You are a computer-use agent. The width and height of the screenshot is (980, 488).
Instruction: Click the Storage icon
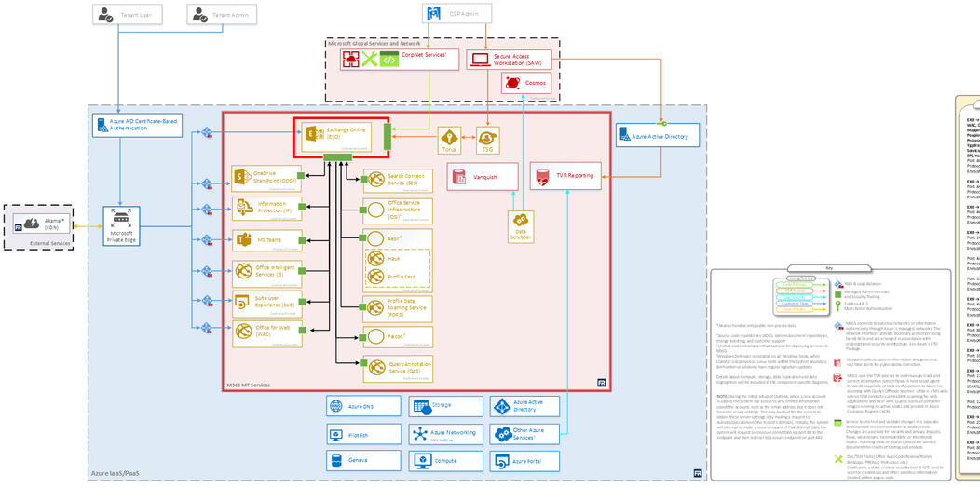[x=421, y=407]
